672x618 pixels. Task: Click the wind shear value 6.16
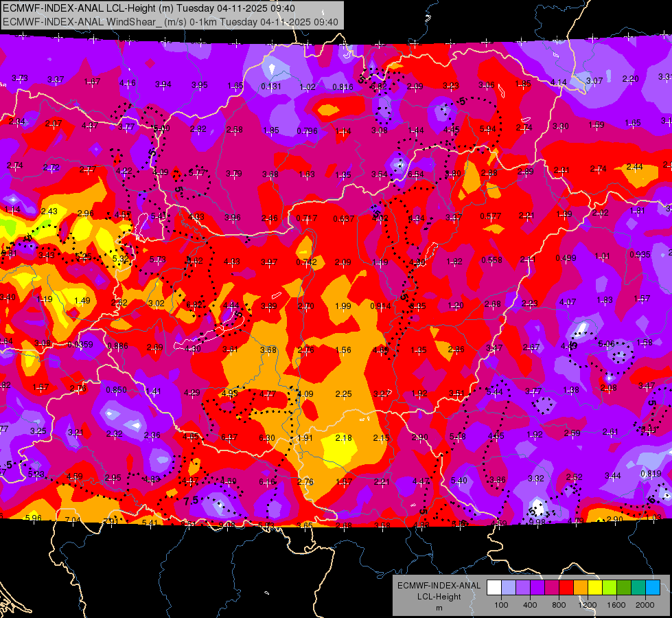click(267, 481)
